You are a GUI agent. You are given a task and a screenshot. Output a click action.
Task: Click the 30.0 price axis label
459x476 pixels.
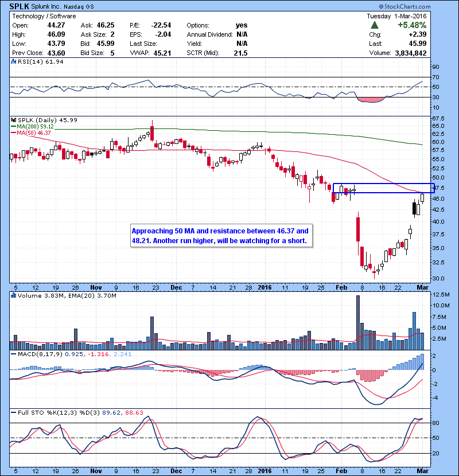coord(438,278)
